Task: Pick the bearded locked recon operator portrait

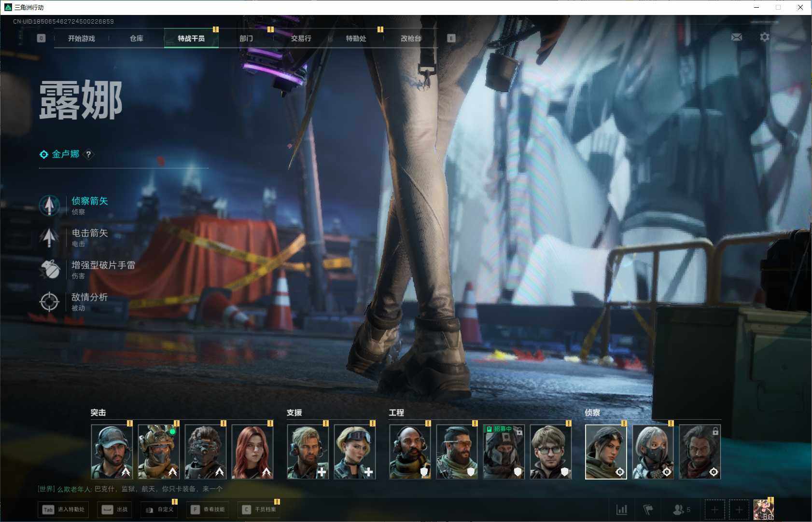Action: pos(700,452)
